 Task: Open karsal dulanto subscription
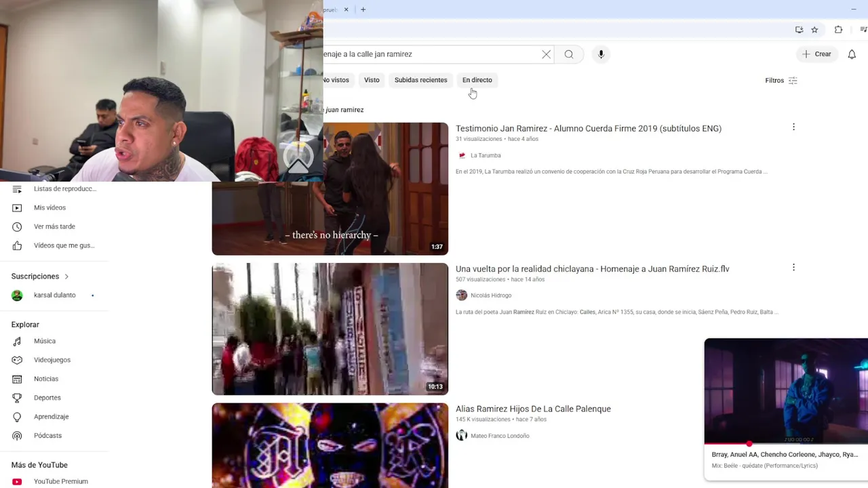[54, 296]
